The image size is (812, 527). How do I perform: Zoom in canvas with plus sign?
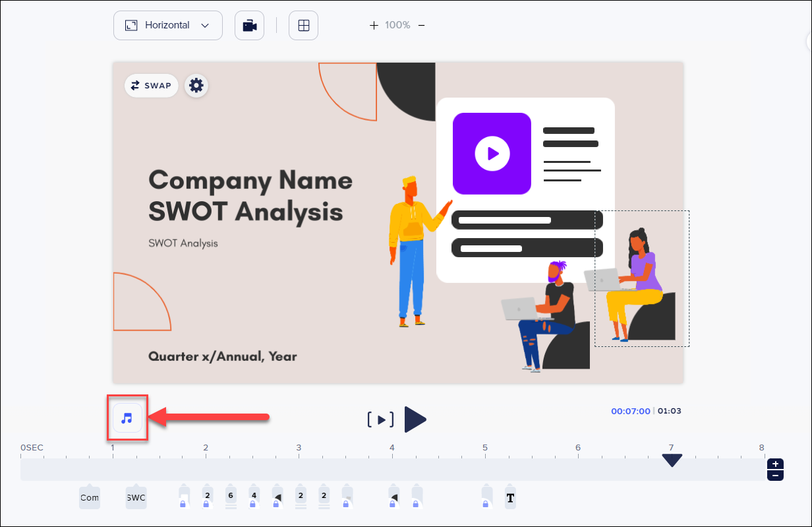coord(374,26)
